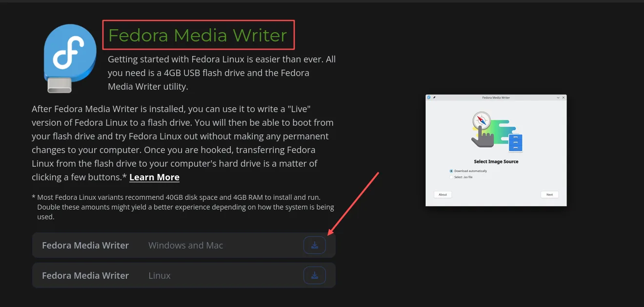The image size is (644, 307).
Task: Click the "Windows and Mac" label
Action: tap(185, 246)
